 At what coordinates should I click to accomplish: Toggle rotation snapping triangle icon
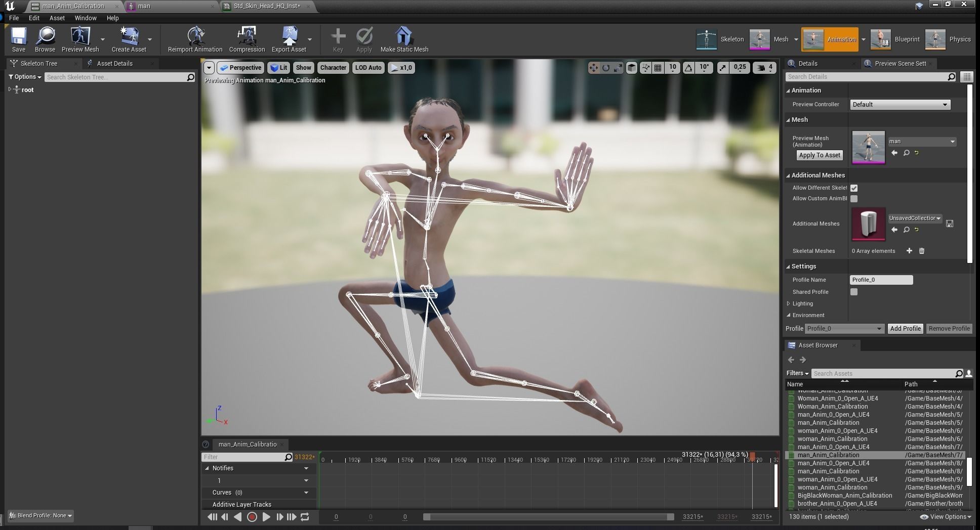[688, 68]
